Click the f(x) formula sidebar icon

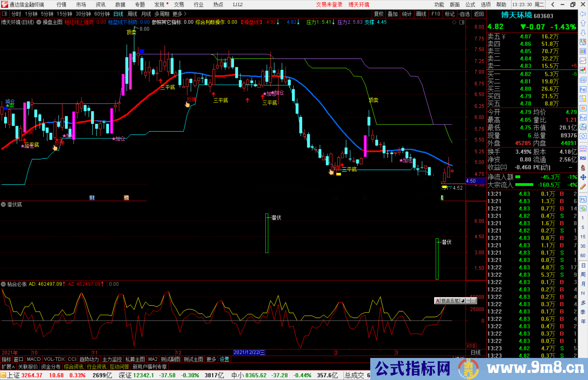(x=583, y=127)
